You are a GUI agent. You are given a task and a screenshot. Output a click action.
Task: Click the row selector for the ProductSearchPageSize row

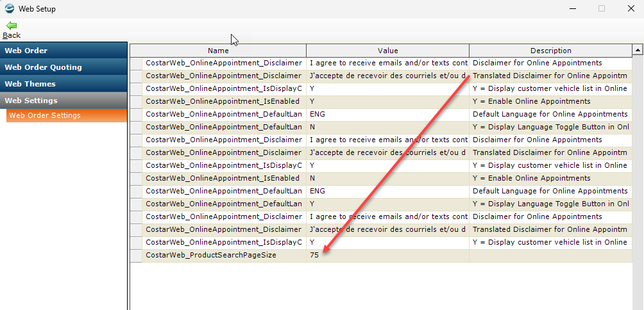pyautogui.click(x=137, y=255)
